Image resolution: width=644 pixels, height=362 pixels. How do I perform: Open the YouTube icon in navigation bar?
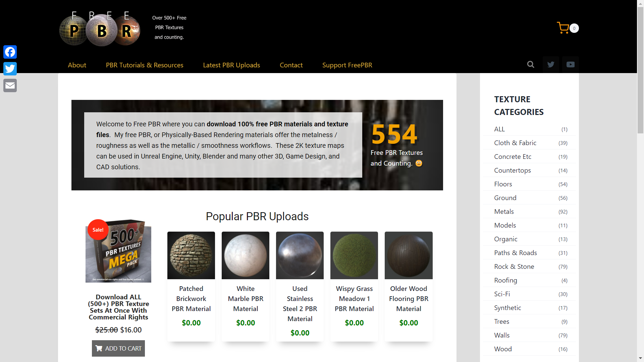571,64
